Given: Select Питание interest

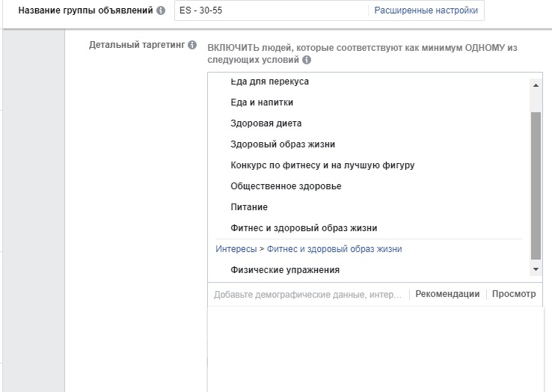Looking at the screenshot, I should point(249,207).
